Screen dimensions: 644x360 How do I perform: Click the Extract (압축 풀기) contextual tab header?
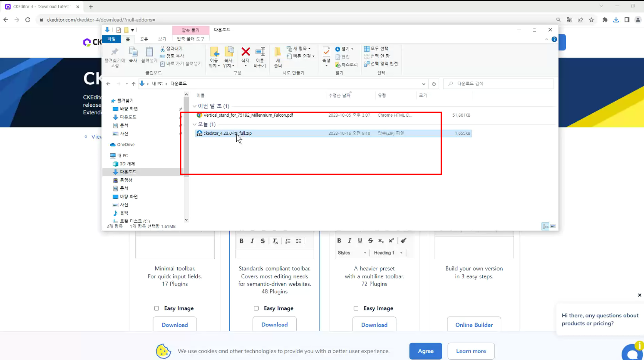[191, 30]
